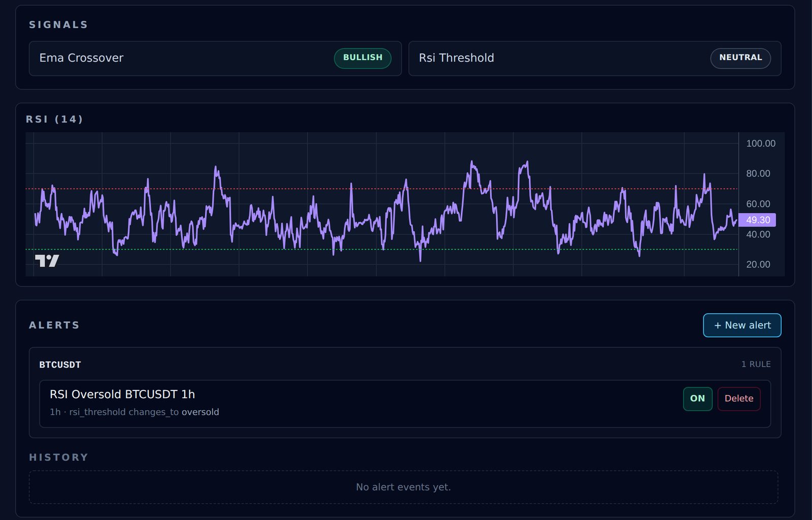Create a new alert with + New alert
This screenshot has width=812, height=520.
[742, 325]
